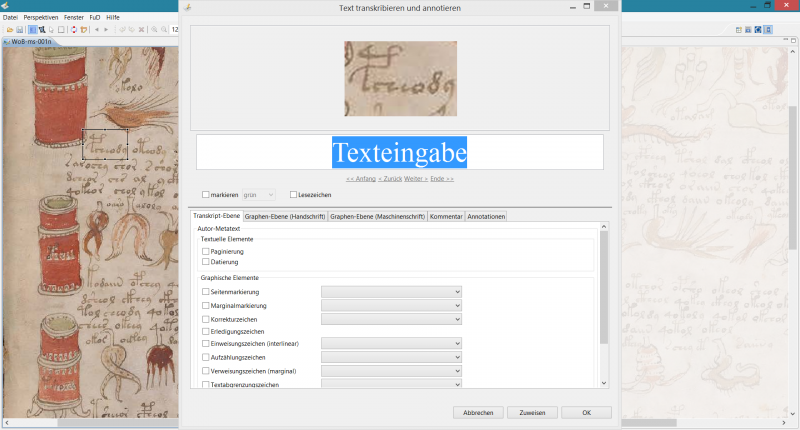Click the highlighted rightmost perspective icon

pyautogui.click(x=768, y=30)
